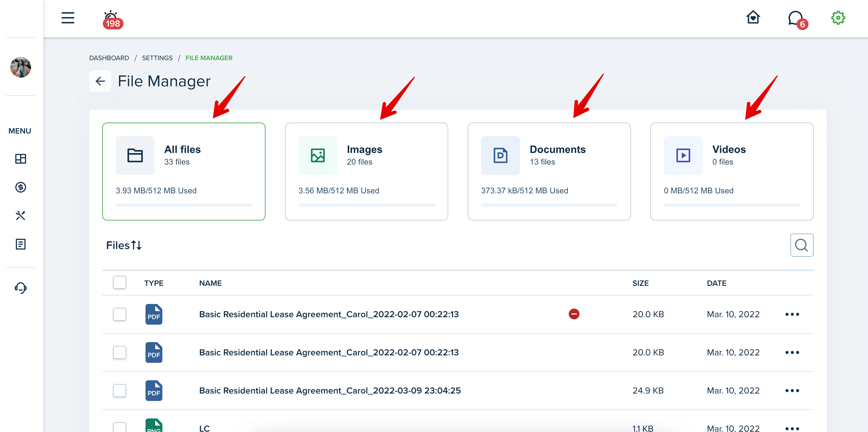Click the document icon in Documents card
Viewport: 868px width, 432px height.
click(500, 155)
